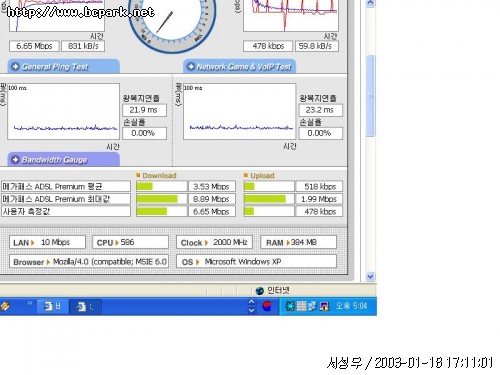Viewport: 500px width, 375px height.
Task: Click the Download column header
Action: (x=159, y=175)
